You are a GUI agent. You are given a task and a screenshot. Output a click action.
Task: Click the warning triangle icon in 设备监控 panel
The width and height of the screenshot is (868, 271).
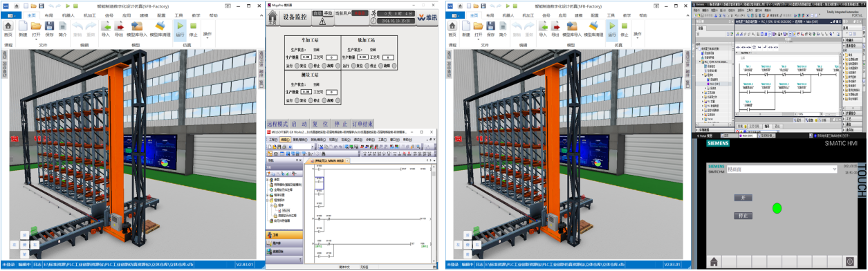(322, 21)
